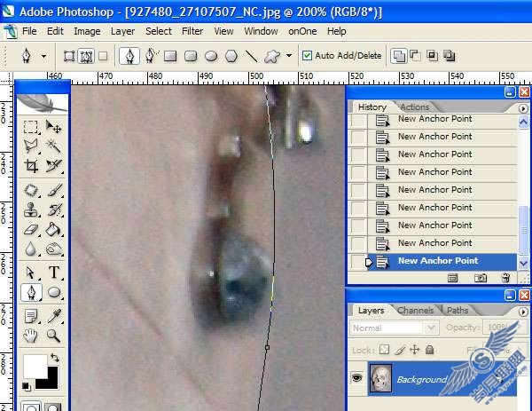Select the Eraser tool
Screen dimensions: 532x411
pyautogui.click(x=31, y=230)
